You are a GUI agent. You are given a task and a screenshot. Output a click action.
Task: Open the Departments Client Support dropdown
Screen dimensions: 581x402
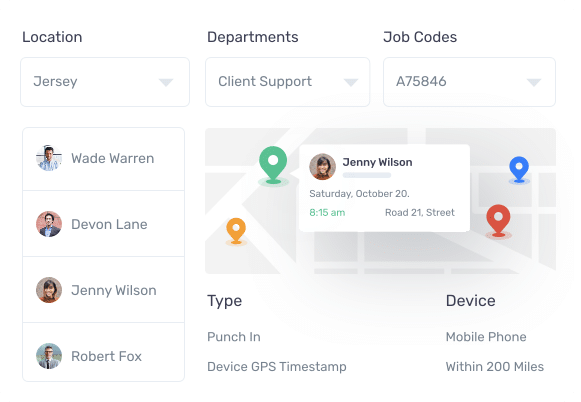[288, 82]
